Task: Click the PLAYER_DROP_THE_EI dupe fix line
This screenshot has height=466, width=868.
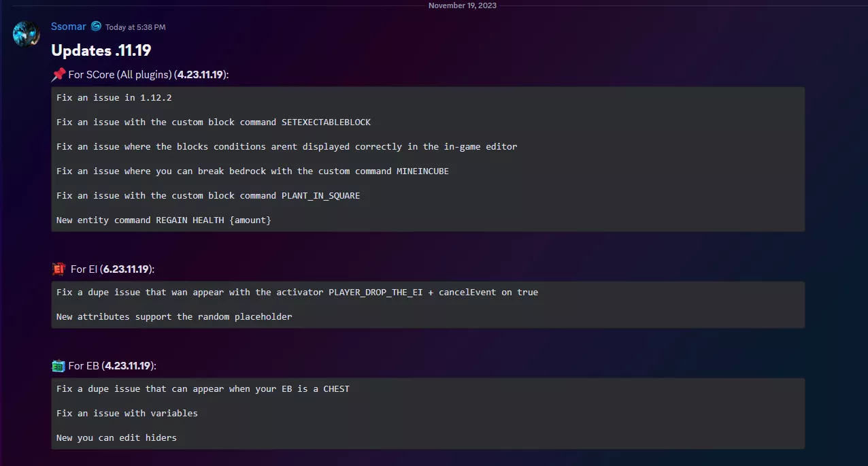Action: point(297,293)
